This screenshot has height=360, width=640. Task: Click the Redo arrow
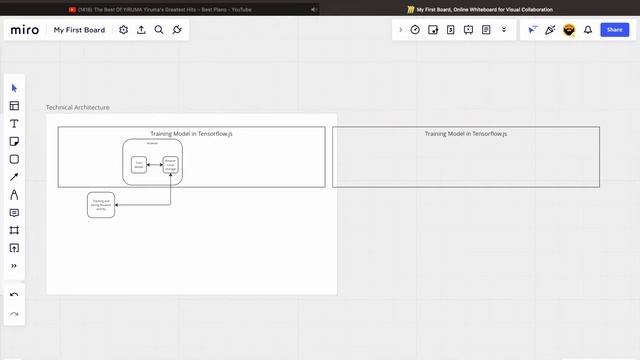coord(14,314)
